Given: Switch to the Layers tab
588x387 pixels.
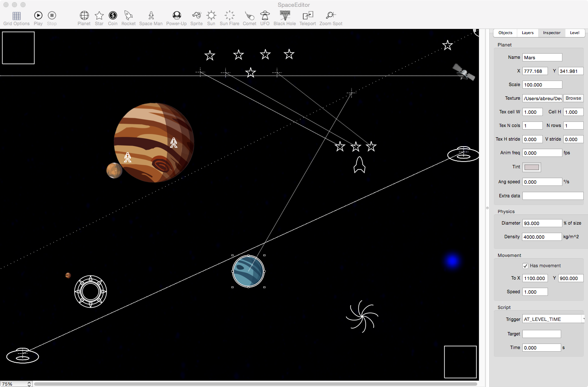Looking at the screenshot, I should click(x=527, y=33).
